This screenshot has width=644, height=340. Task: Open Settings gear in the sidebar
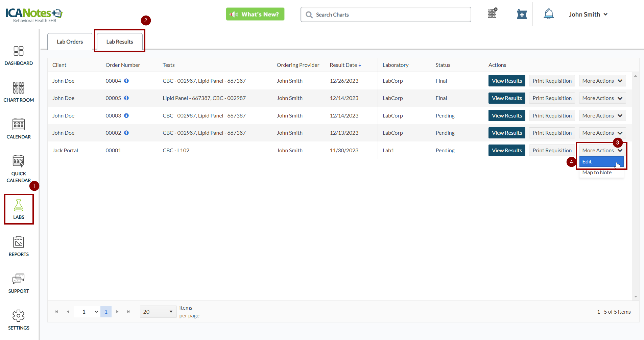tap(19, 316)
